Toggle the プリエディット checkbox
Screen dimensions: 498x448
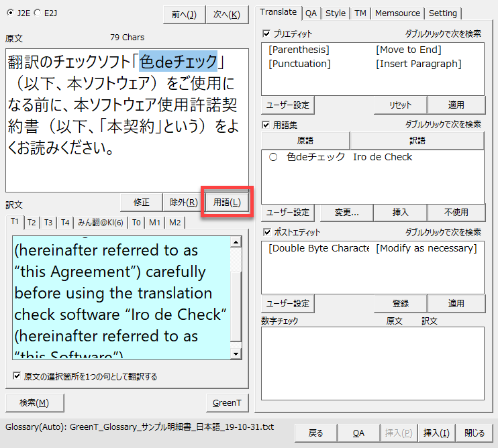click(x=267, y=34)
